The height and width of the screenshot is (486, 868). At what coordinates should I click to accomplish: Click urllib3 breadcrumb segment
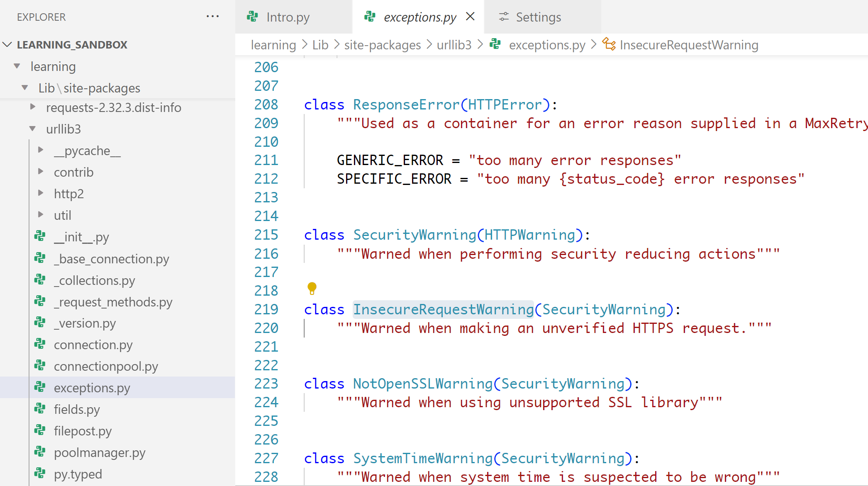coord(454,45)
